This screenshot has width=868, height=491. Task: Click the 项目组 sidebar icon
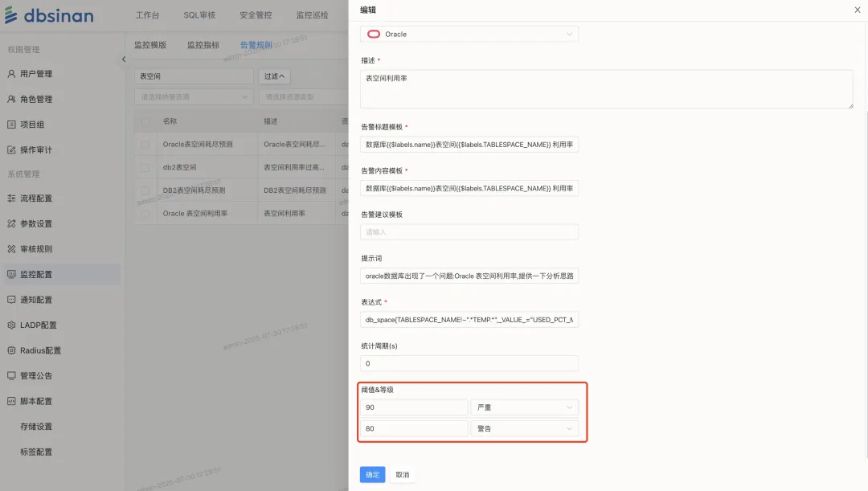tap(11, 125)
